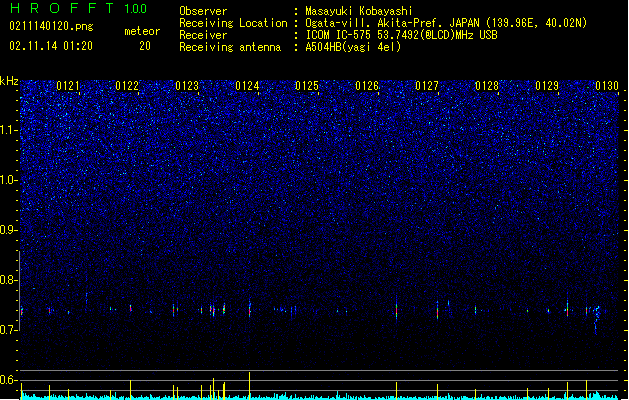Click the 0125 time marker
Image resolution: width=629 pixels, height=400 pixels.
307,86
